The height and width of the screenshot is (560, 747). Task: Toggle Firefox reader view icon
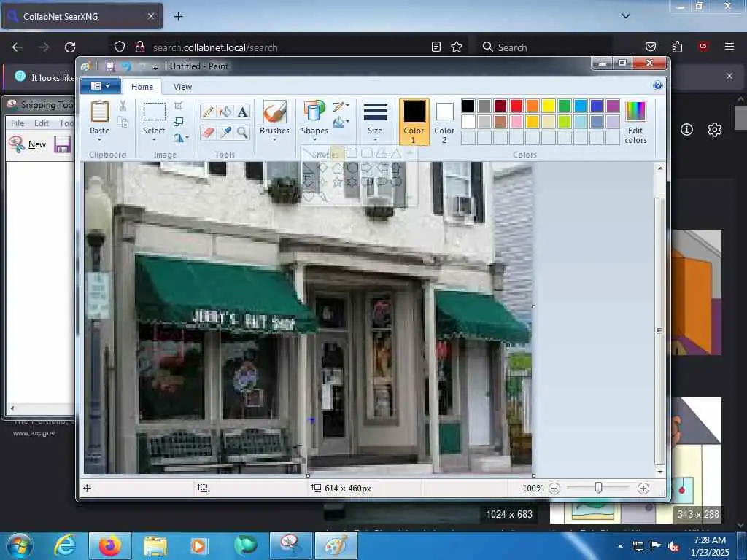(x=436, y=47)
